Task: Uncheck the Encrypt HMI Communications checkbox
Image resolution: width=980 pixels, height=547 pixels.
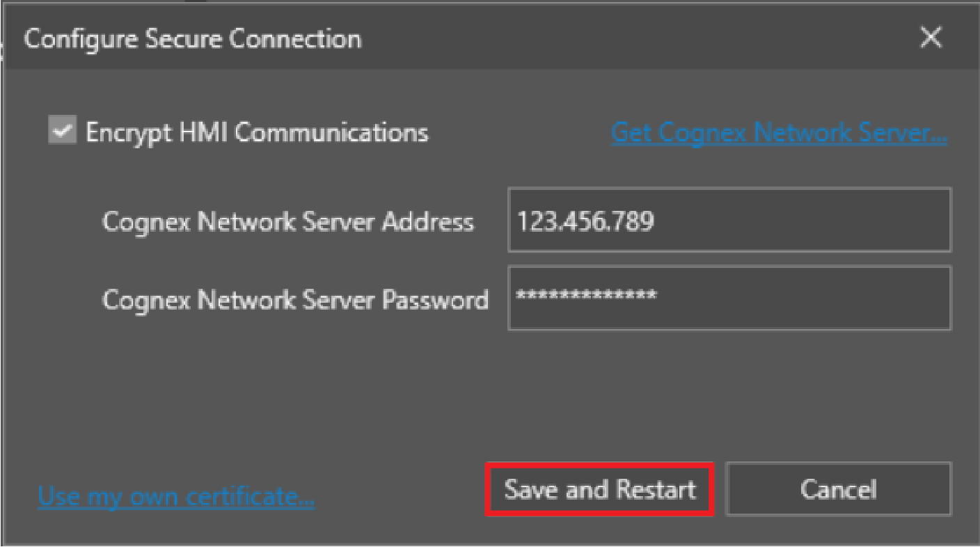Action: 63,131
